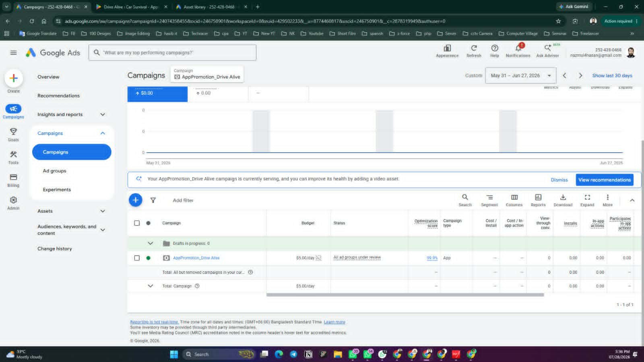Open Microsoft Edge from the taskbar
This screenshot has height=362, width=644.
coord(279,354)
